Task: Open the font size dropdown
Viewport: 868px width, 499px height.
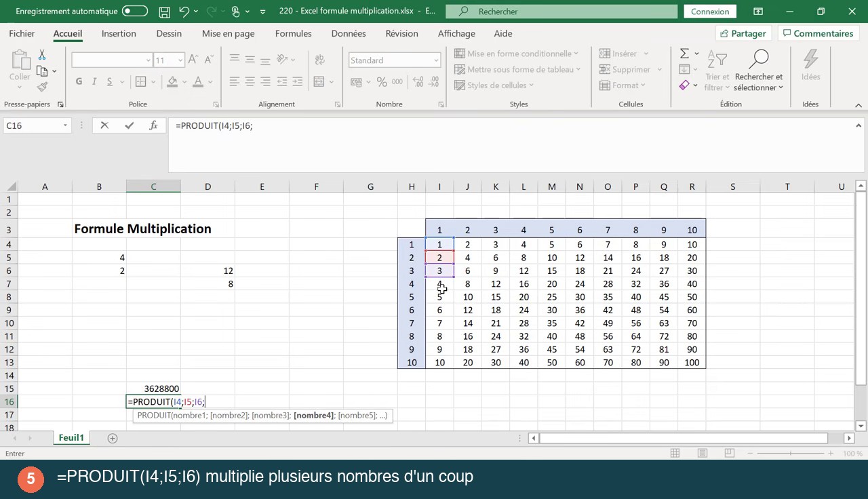Action: tap(180, 60)
